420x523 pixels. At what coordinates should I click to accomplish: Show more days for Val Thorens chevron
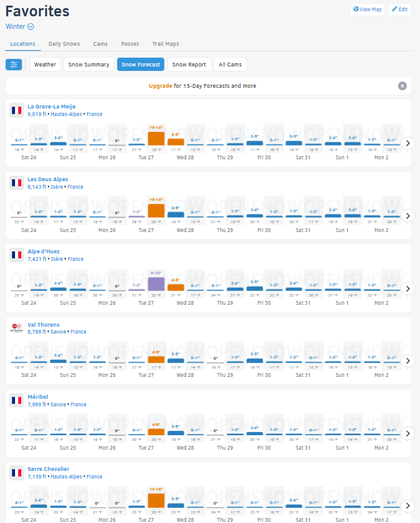click(407, 361)
